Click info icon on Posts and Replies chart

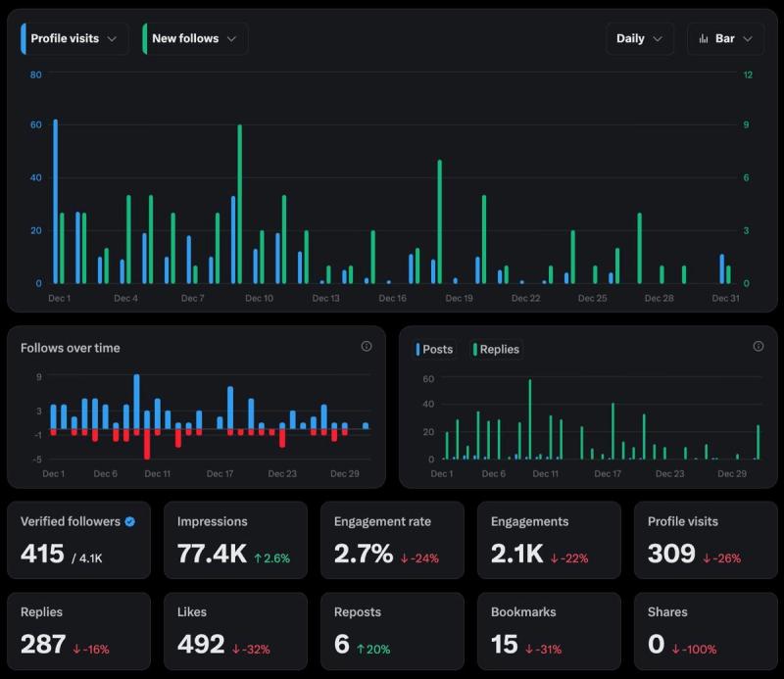[756, 345]
